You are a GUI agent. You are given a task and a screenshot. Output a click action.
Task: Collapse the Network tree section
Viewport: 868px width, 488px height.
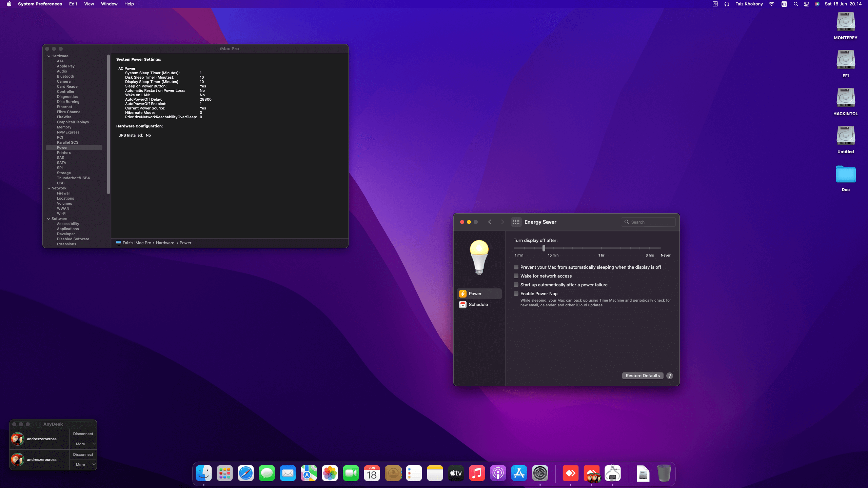coord(49,188)
